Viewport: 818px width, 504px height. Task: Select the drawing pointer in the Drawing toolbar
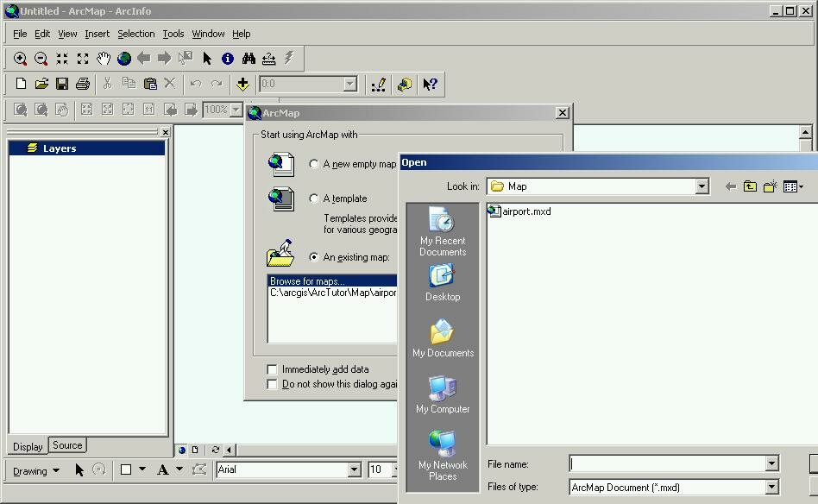79,469
